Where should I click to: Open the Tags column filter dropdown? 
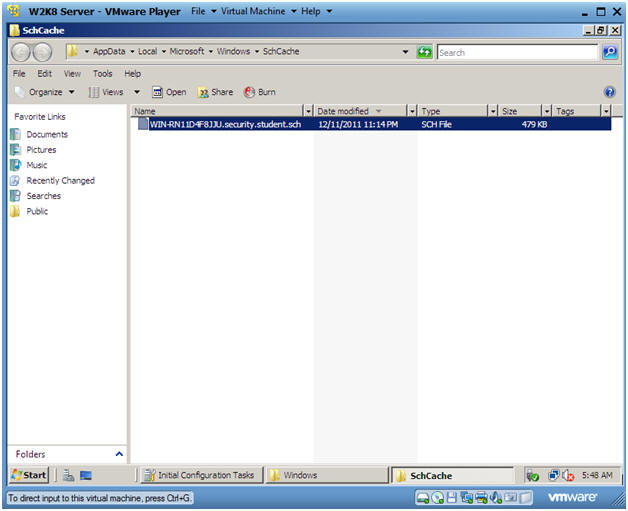click(x=606, y=111)
